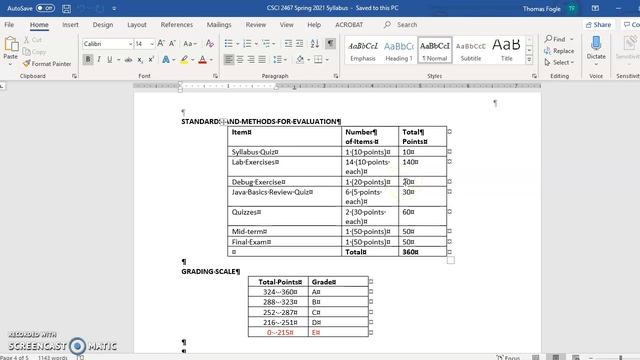Center the text alignment

[240, 60]
